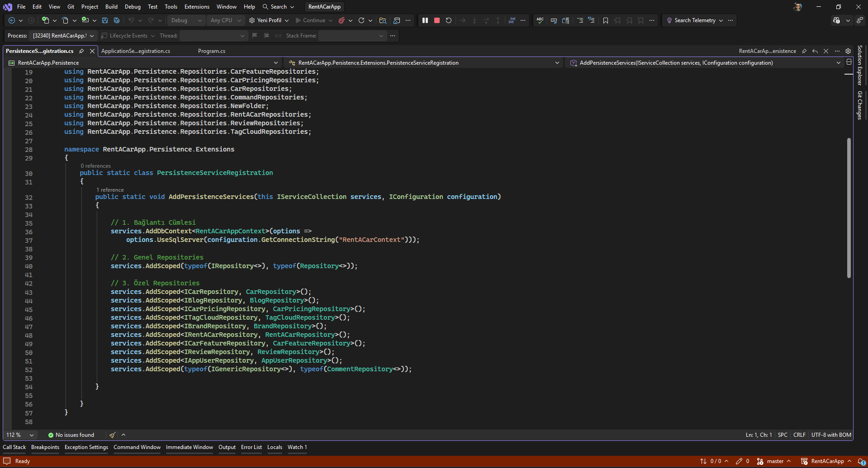Toggle a bookmark on current line
Viewport: 868px width, 468px height.
[606, 20]
